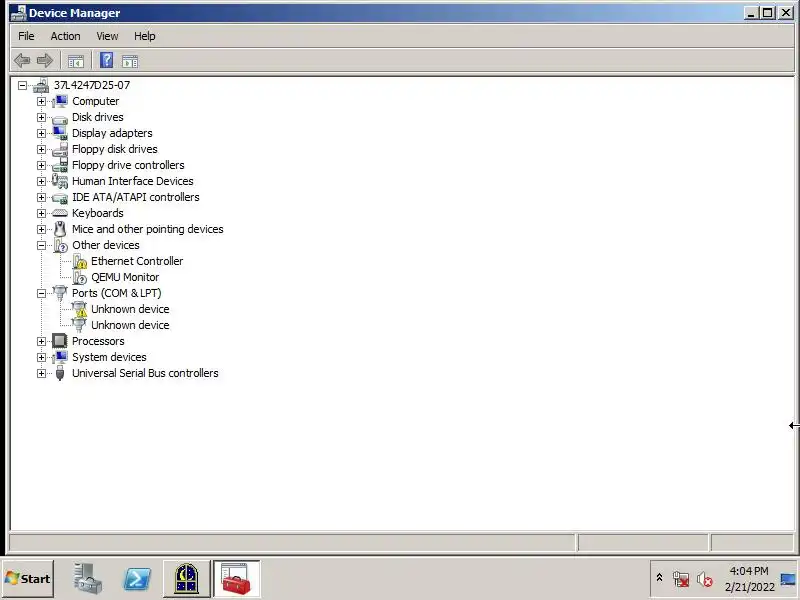800x600 pixels.
Task: Click the Universal Serial Bus controllers icon
Action: tap(60, 373)
